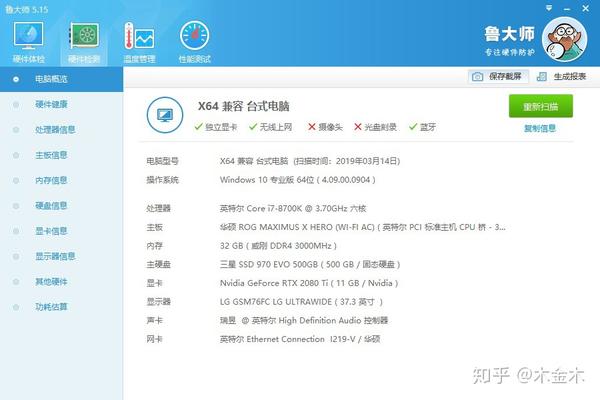
Task: Click the green 重新扫描 rescan button
Action: click(x=541, y=106)
